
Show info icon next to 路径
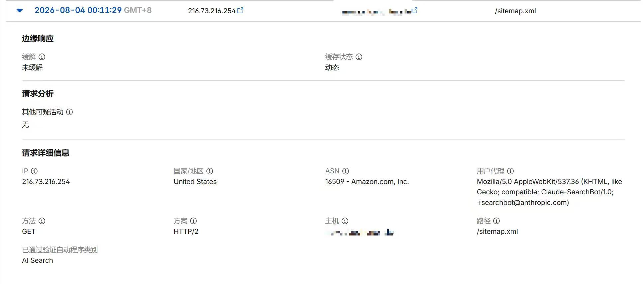pyautogui.click(x=496, y=221)
